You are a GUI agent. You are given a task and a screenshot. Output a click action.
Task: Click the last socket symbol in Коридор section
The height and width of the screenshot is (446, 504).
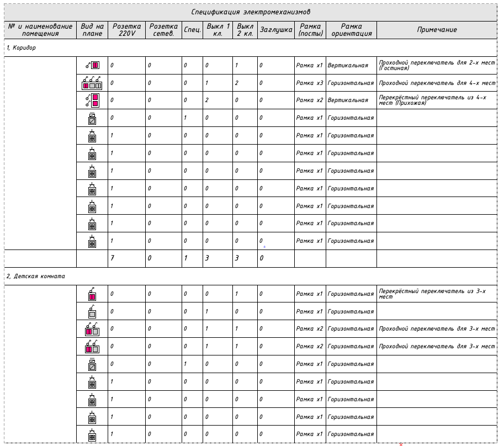pos(92,241)
